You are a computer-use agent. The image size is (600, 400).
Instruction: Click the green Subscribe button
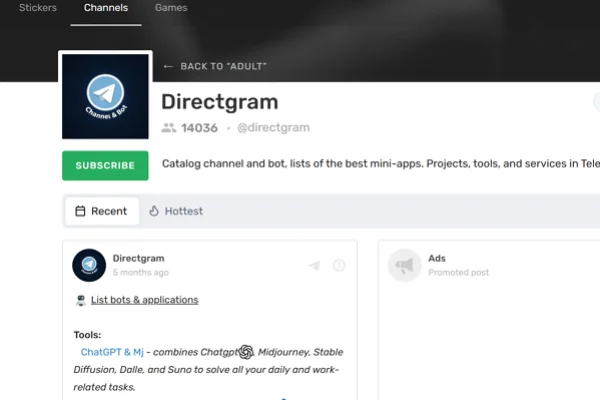point(105,165)
